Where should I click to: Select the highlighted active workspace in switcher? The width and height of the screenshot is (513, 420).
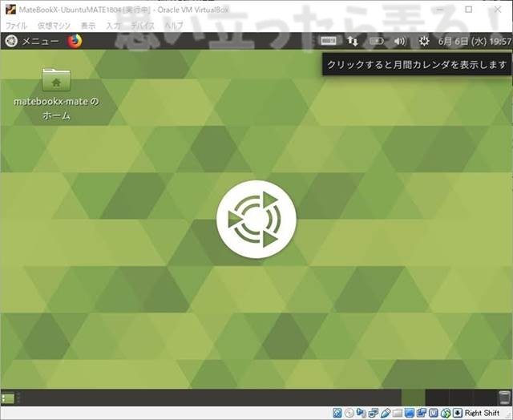coord(414,398)
